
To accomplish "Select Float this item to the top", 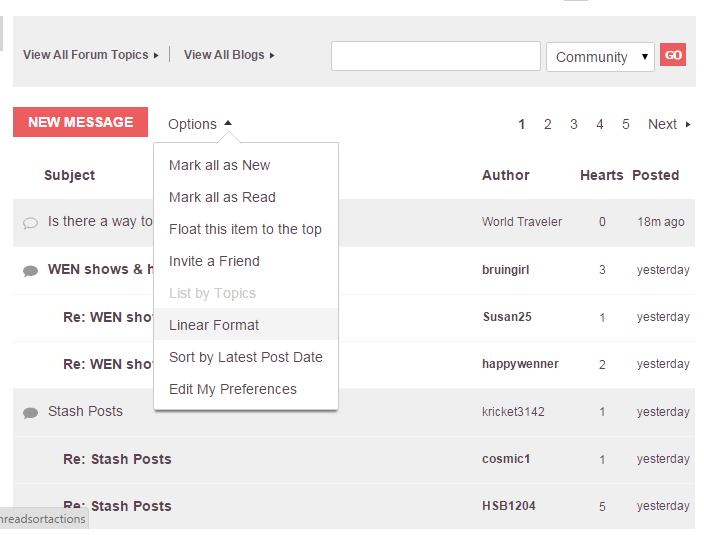I will coord(245,229).
